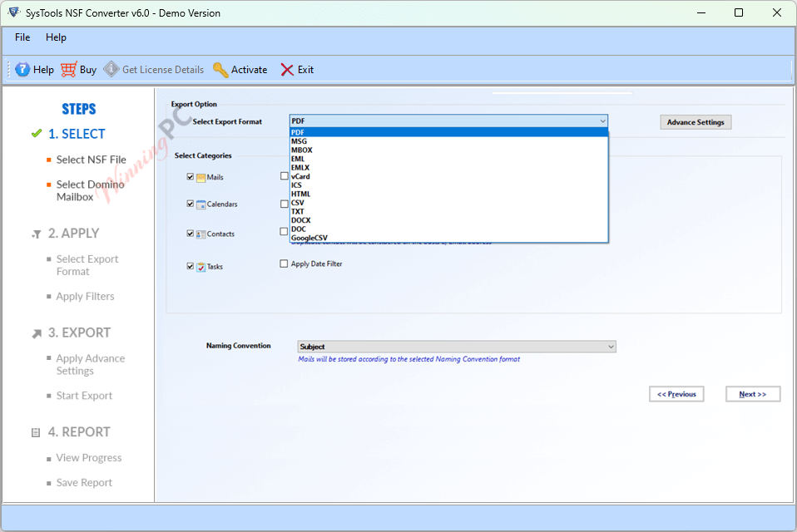Image resolution: width=797 pixels, height=532 pixels.
Task: Click the red Exit X icon
Action: coord(287,70)
